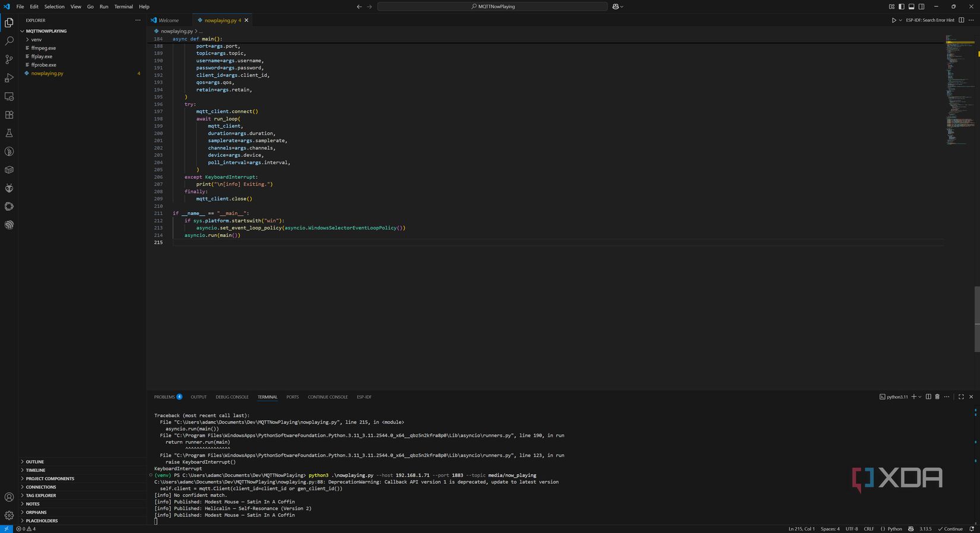Open the Extensions view

9,115
